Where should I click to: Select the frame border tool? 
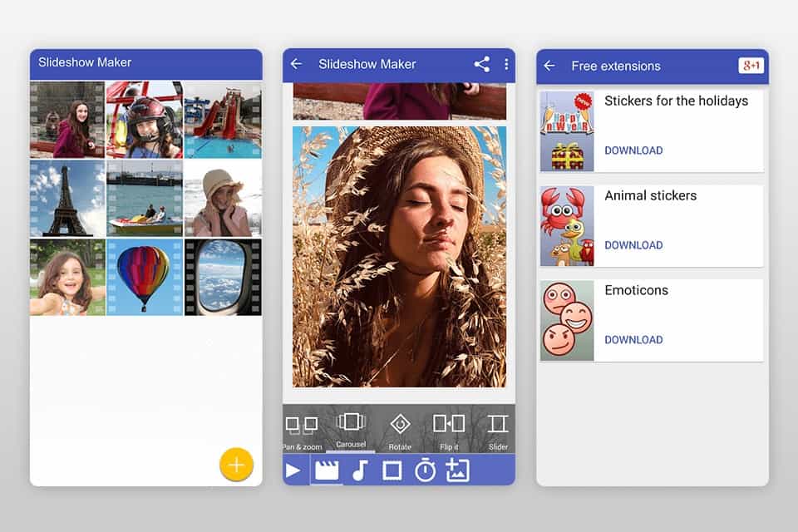(391, 470)
